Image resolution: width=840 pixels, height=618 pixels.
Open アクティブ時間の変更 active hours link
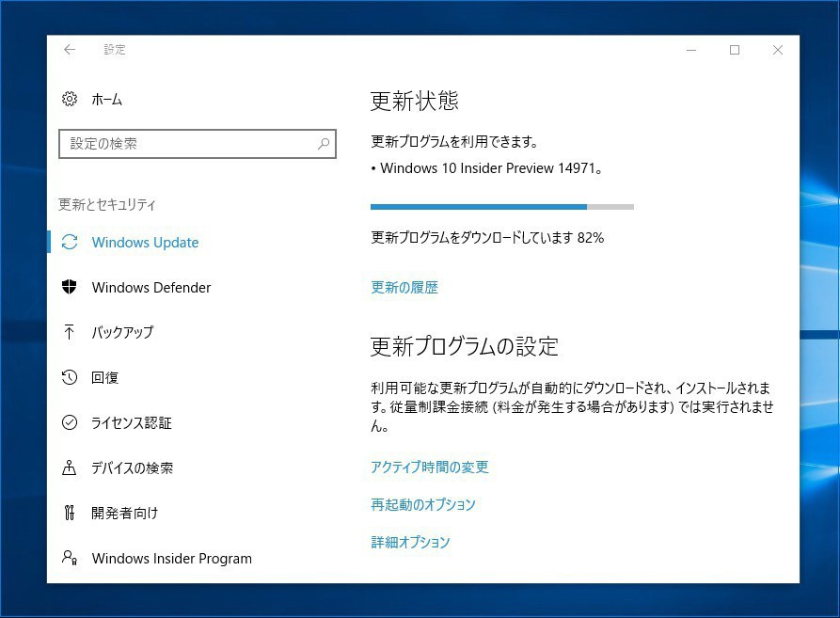pyautogui.click(x=430, y=467)
